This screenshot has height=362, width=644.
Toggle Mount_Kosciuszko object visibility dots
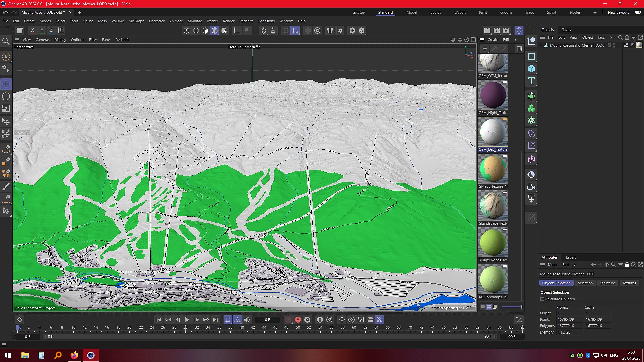(x=614, y=45)
